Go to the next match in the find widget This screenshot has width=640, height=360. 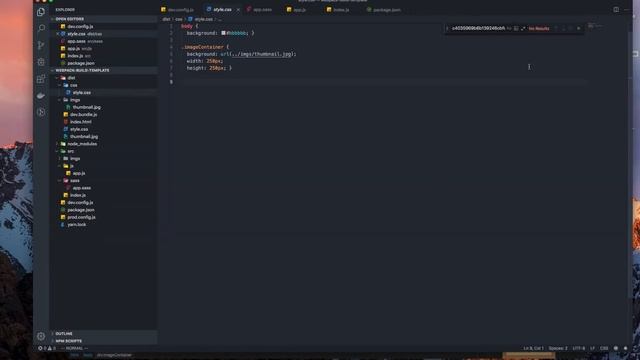563,29
